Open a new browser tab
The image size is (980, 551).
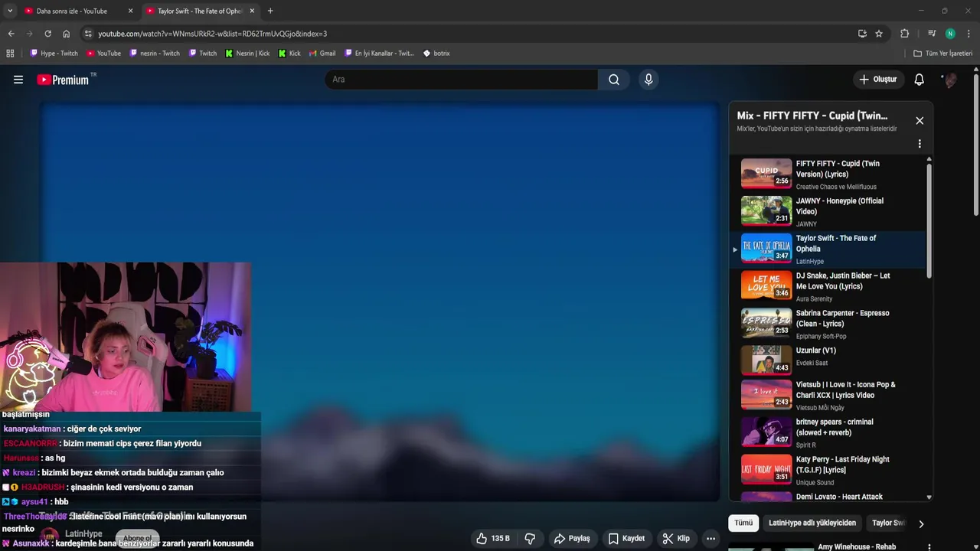[270, 11]
